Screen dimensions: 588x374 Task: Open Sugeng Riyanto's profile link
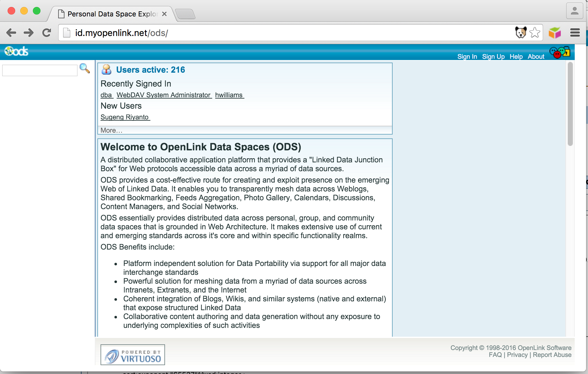pos(125,117)
